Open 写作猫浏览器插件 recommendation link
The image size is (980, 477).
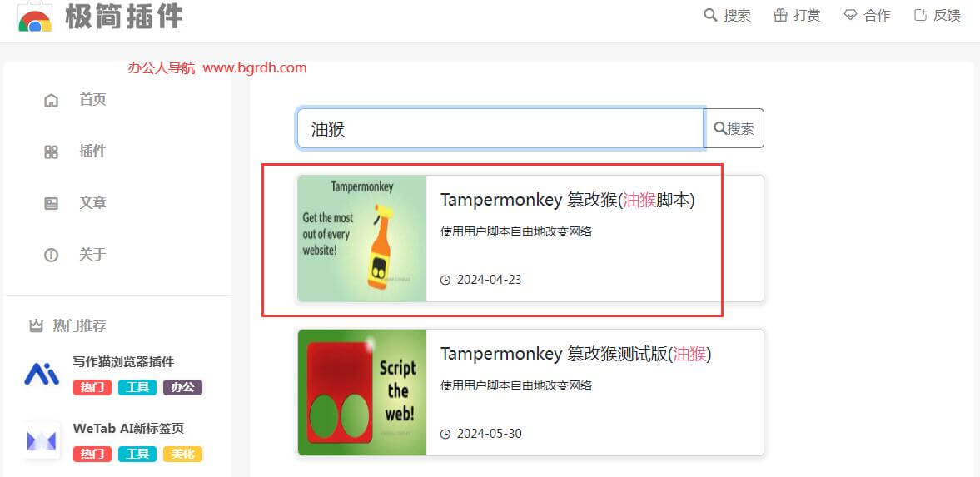[123, 362]
